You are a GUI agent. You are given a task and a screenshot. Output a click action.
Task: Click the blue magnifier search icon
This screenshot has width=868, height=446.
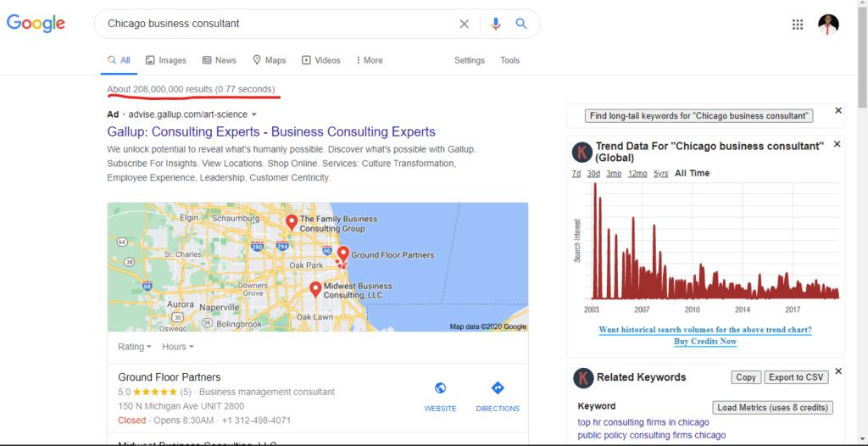pos(521,24)
